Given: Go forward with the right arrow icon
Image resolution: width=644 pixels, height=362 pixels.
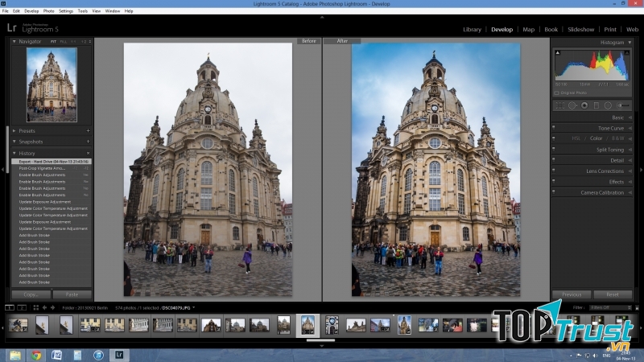Looking at the screenshot, I should 52,307.
